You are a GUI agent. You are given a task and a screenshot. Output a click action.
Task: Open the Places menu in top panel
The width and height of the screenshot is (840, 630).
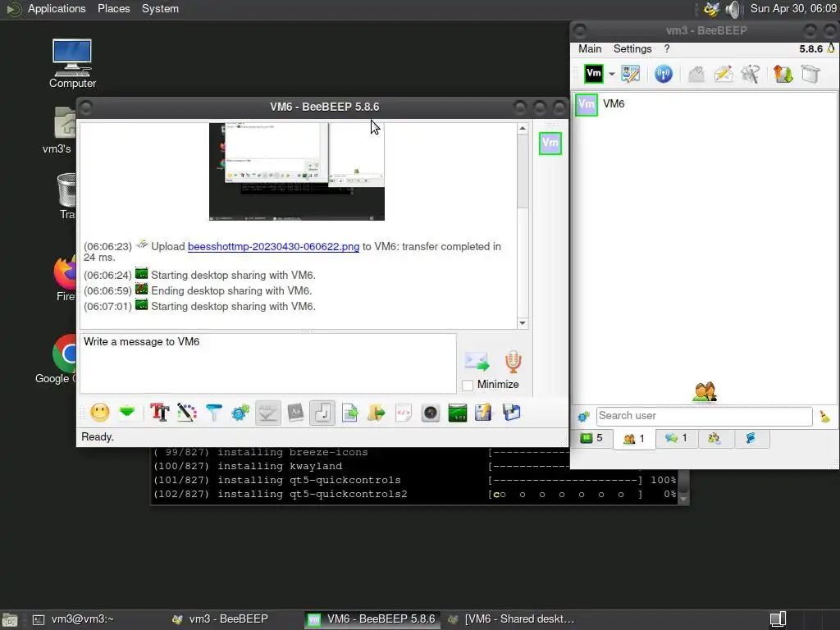113,8
